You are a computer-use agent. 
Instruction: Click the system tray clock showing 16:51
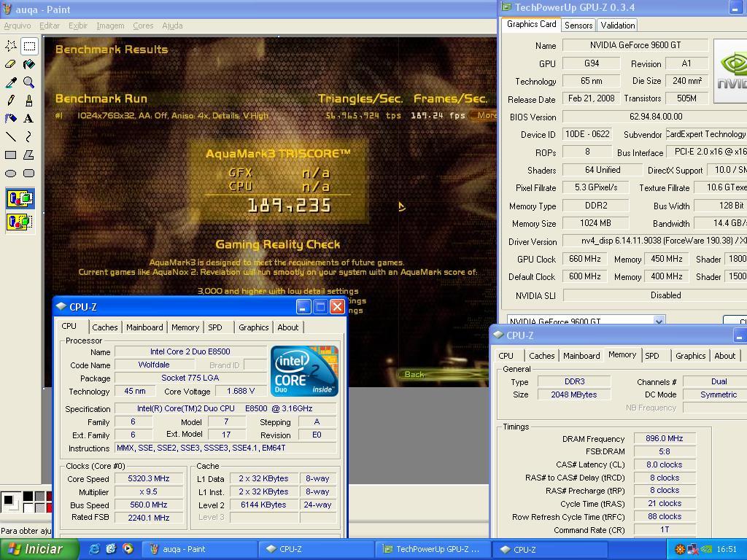pos(726,549)
